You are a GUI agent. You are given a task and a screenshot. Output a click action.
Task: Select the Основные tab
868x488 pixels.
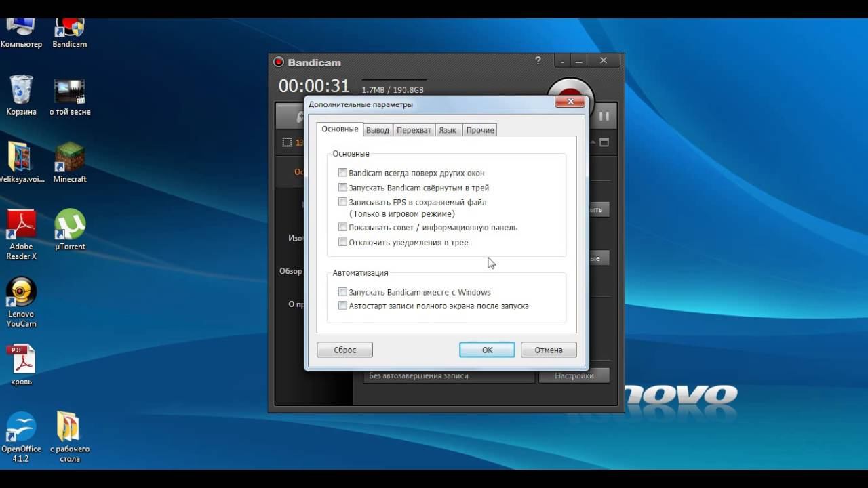tap(340, 129)
